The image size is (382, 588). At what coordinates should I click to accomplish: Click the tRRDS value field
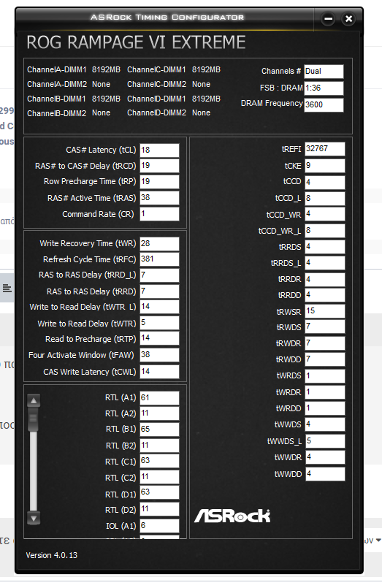[324, 247]
